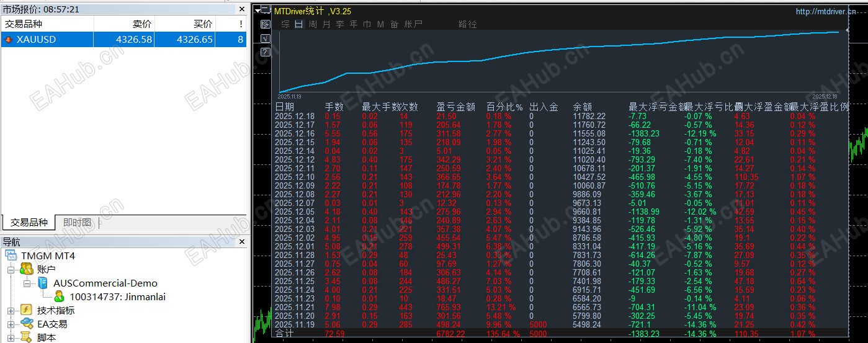This screenshot has height=343, width=868.
Task: Click the MTDriver panel minimize dash button
Action: pos(266,10)
